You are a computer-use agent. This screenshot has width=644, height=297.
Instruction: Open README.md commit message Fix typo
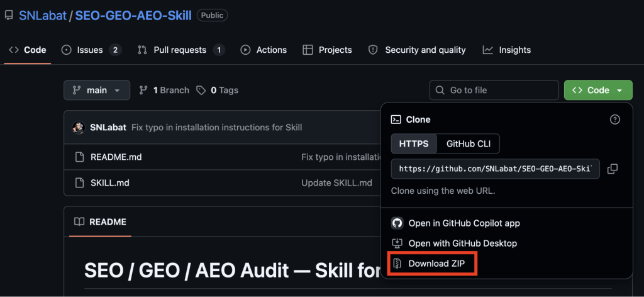[x=341, y=157]
